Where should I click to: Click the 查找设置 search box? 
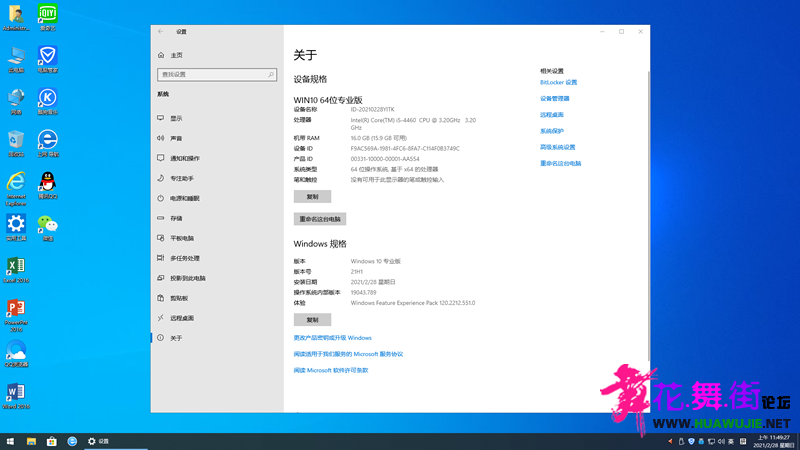(217, 74)
